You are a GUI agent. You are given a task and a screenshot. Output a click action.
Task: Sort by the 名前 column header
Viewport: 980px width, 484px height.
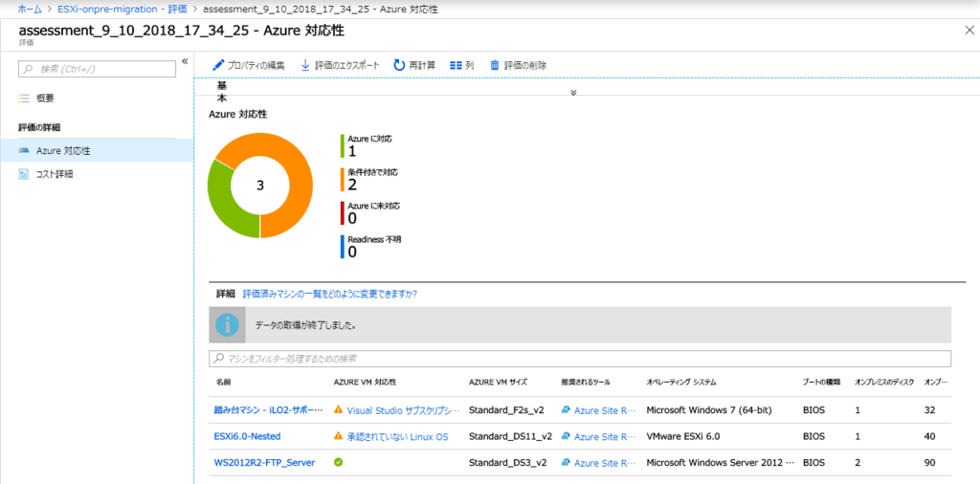coord(224,382)
